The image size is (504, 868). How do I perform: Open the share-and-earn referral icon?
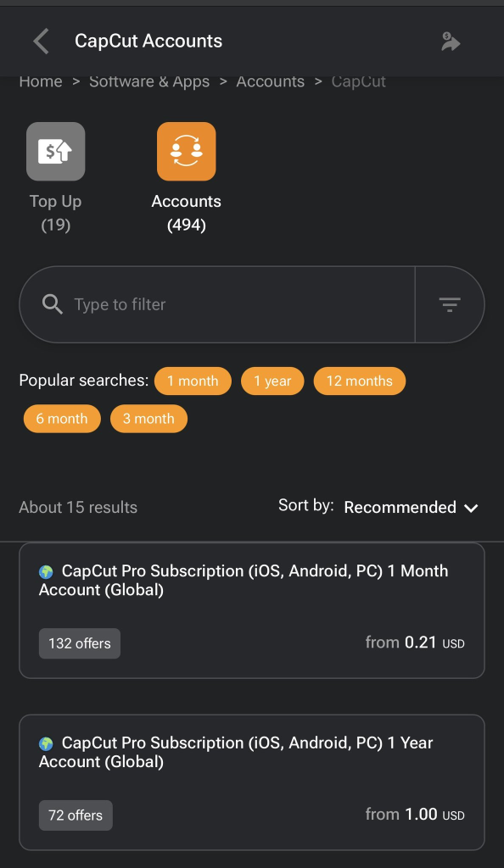tap(451, 41)
